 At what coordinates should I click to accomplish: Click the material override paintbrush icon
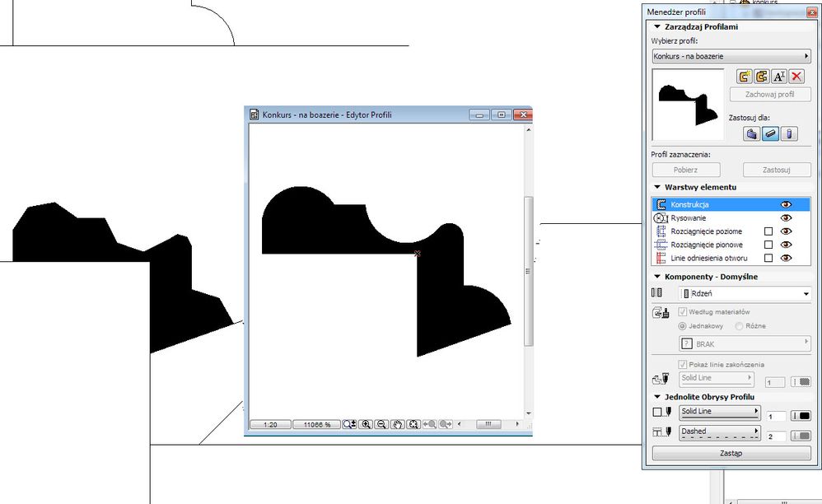coord(661,313)
